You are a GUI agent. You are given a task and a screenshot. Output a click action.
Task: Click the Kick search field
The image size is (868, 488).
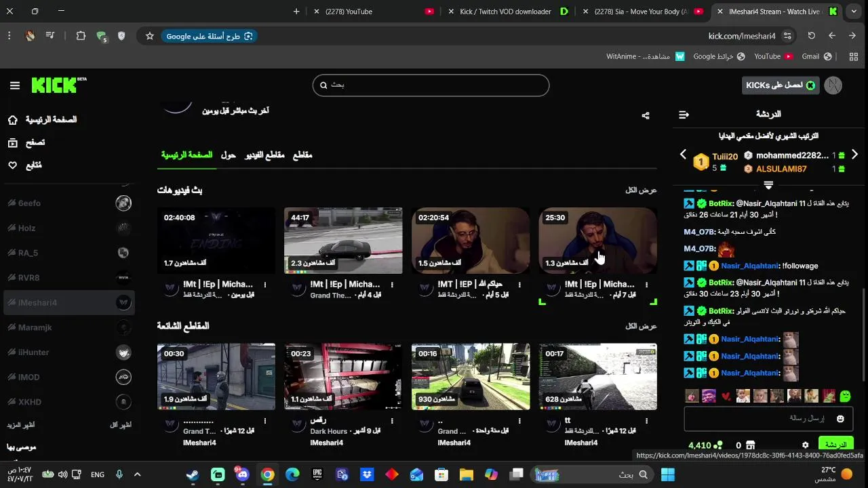coord(431,85)
